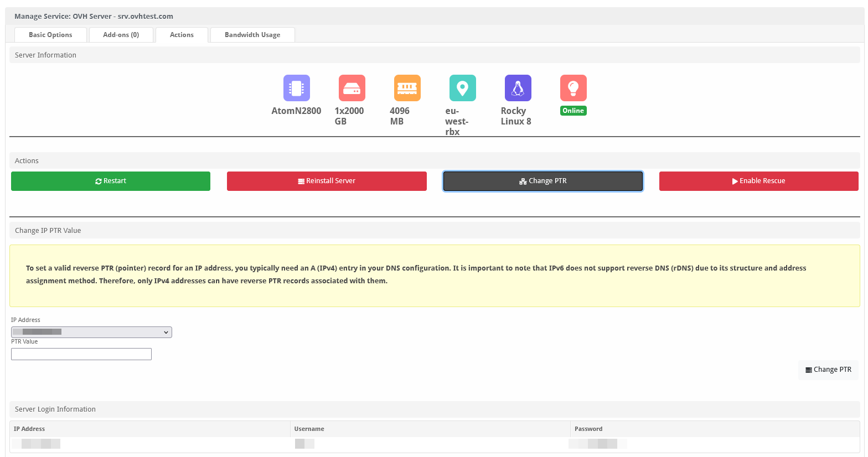The height and width of the screenshot is (457, 868).
Task: Open the Basic Options tab
Action: (50, 35)
